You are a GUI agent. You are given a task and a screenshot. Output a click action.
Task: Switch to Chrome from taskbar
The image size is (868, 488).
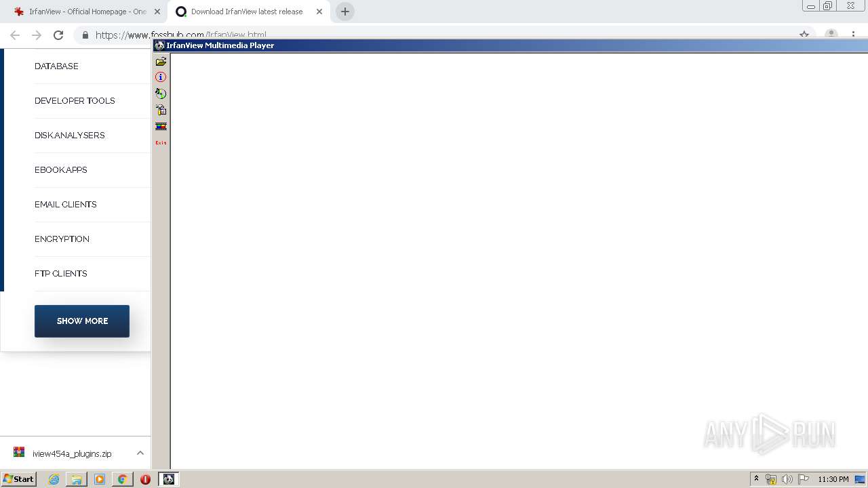click(x=123, y=479)
